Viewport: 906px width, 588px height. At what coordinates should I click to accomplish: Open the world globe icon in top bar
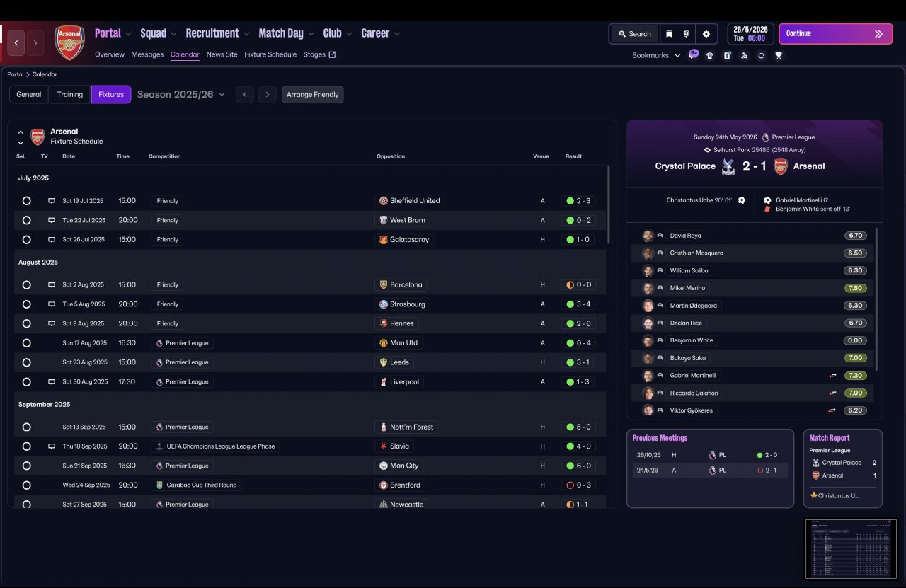tap(687, 34)
